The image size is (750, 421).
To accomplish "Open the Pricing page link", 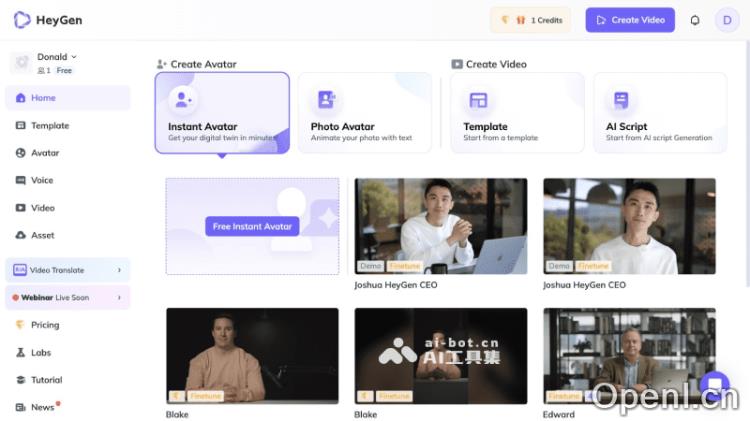I will 44,325.
